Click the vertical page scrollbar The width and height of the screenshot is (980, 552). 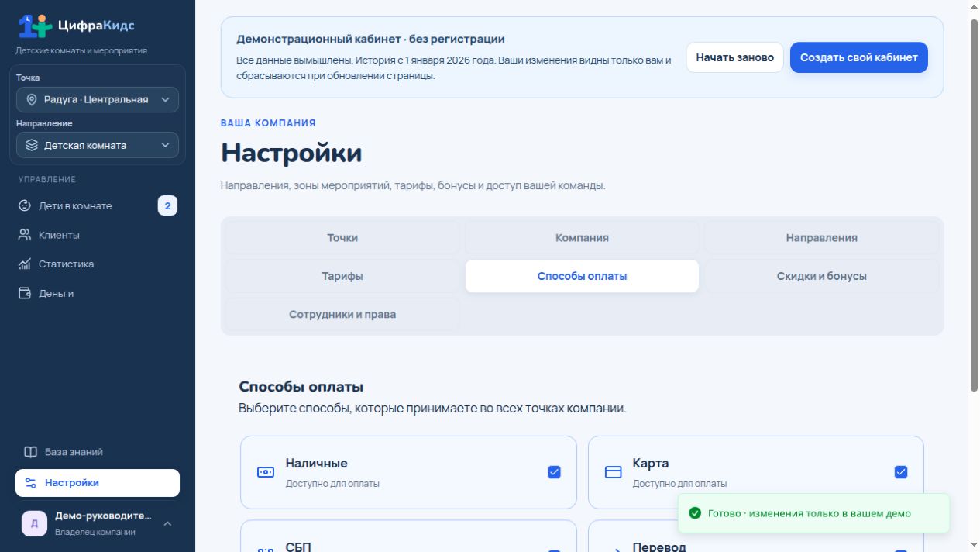click(x=974, y=205)
